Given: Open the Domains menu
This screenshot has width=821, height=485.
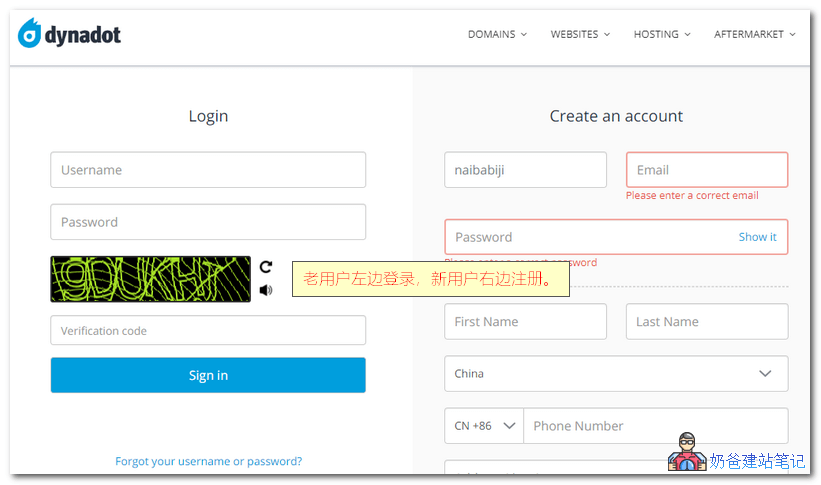Looking at the screenshot, I should tap(497, 34).
